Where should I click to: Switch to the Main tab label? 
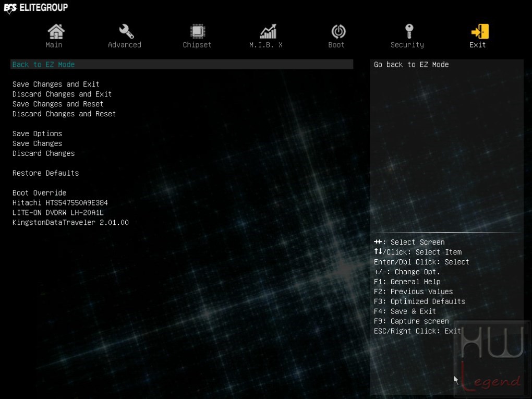[x=54, y=45]
